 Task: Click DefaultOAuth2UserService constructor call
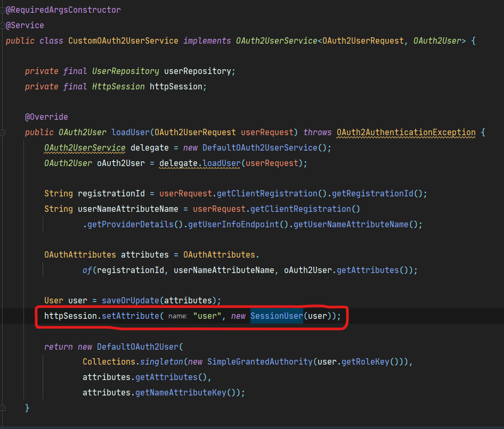tap(259, 148)
